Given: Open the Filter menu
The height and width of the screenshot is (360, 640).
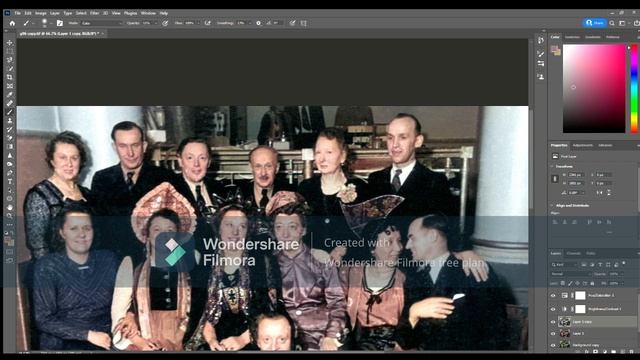Looking at the screenshot, I should 94,13.
